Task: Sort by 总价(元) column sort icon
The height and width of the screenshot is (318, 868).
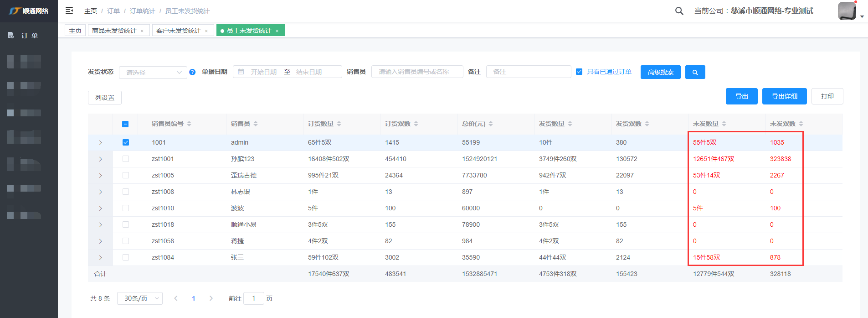Action: (x=491, y=124)
